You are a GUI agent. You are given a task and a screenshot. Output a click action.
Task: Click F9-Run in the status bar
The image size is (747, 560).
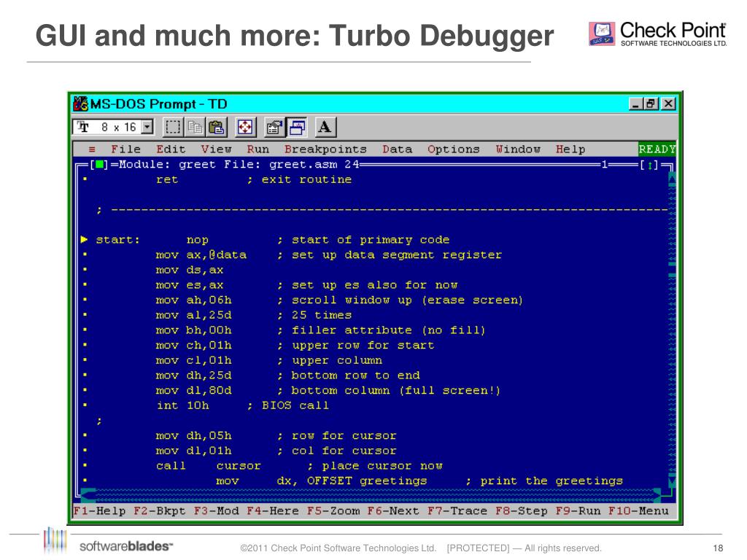(578, 511)
